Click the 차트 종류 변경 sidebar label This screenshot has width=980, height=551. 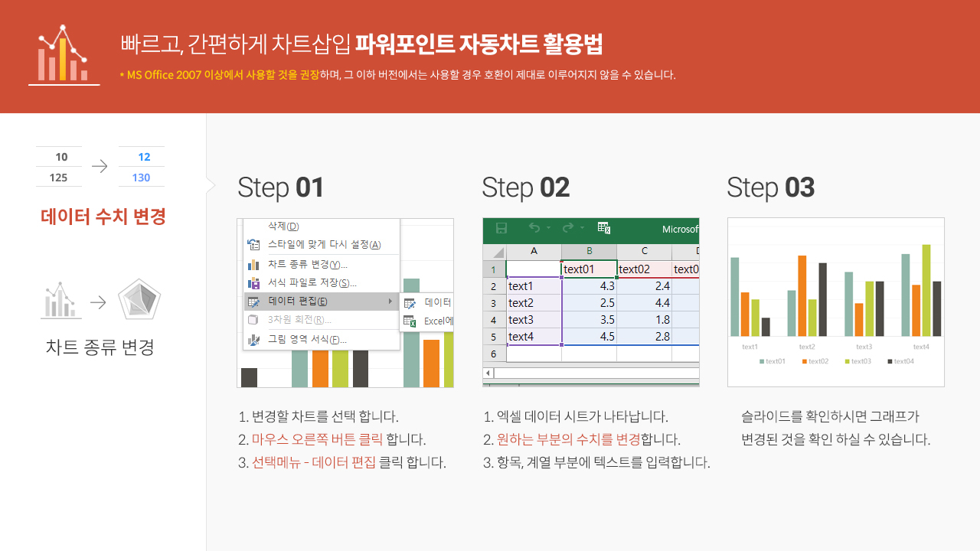point(100,347)
